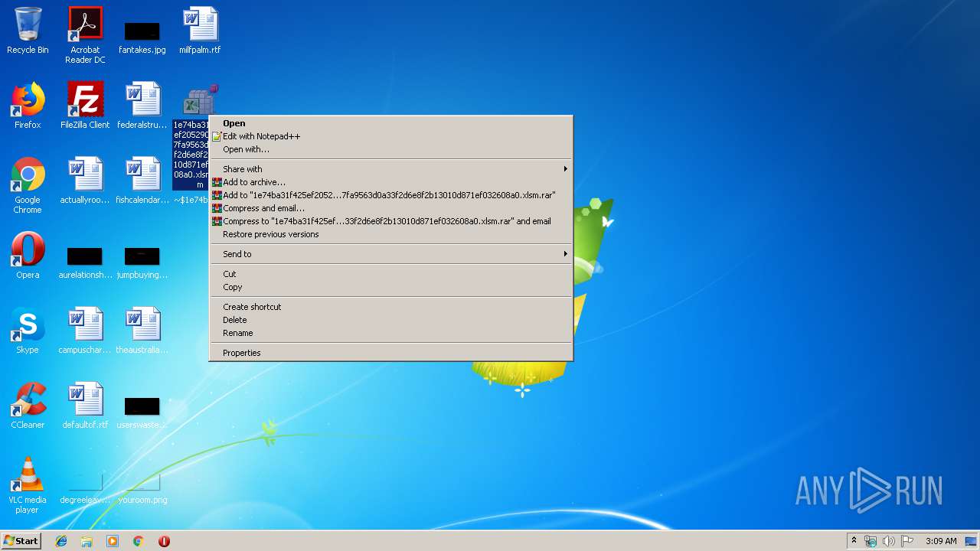980x551 pixels.
Task: Open Windows Explorer from taskbar
Action: (87, 541)
